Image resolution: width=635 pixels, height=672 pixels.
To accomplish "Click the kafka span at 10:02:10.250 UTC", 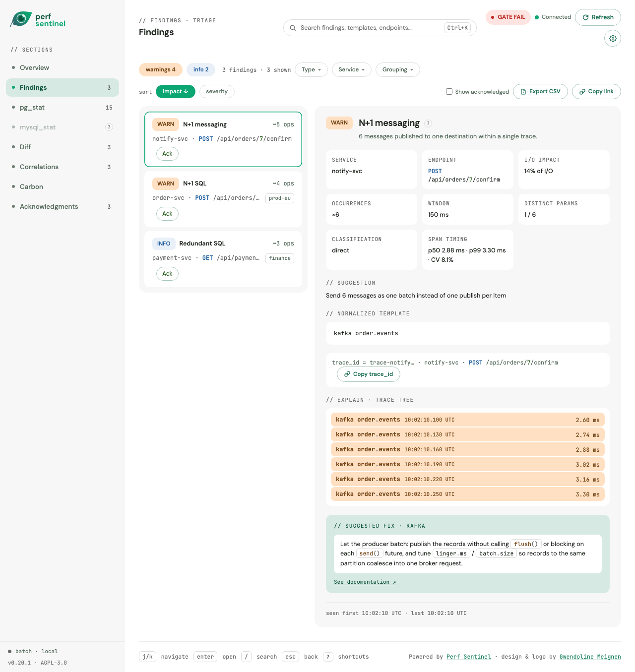I will (x=468, y=494).
